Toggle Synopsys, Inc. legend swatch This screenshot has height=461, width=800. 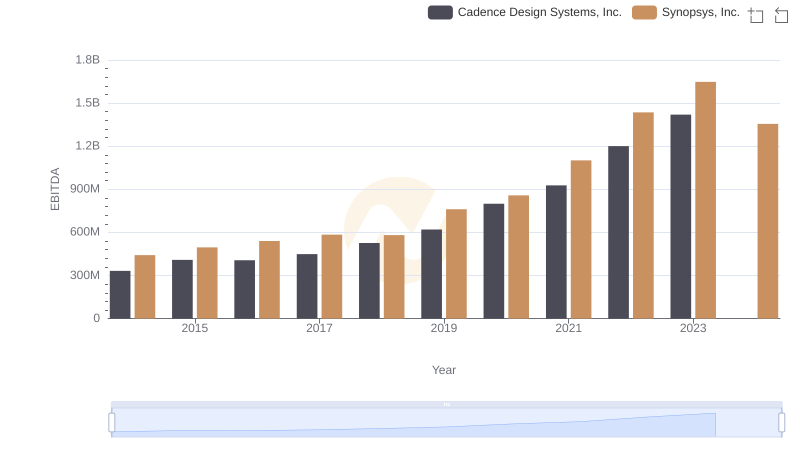point(644,12)
